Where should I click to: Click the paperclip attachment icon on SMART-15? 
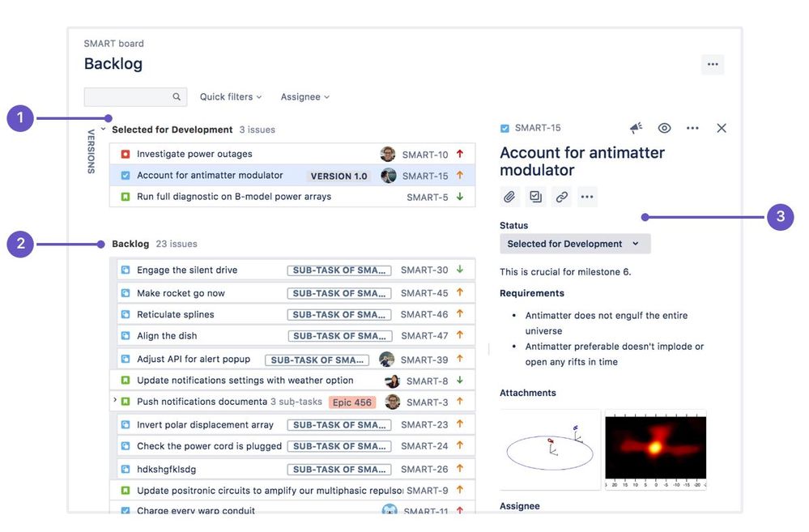coord(509,196)
